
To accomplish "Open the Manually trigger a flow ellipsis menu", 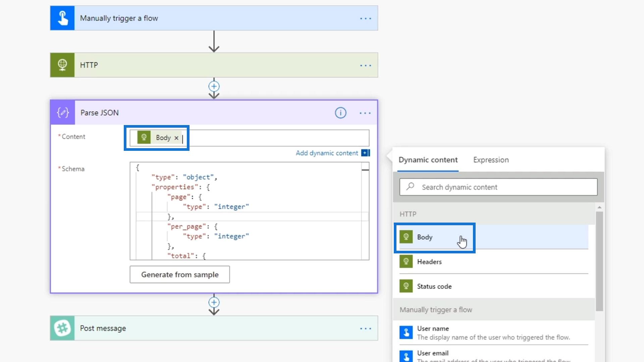I will pos(365,18).
